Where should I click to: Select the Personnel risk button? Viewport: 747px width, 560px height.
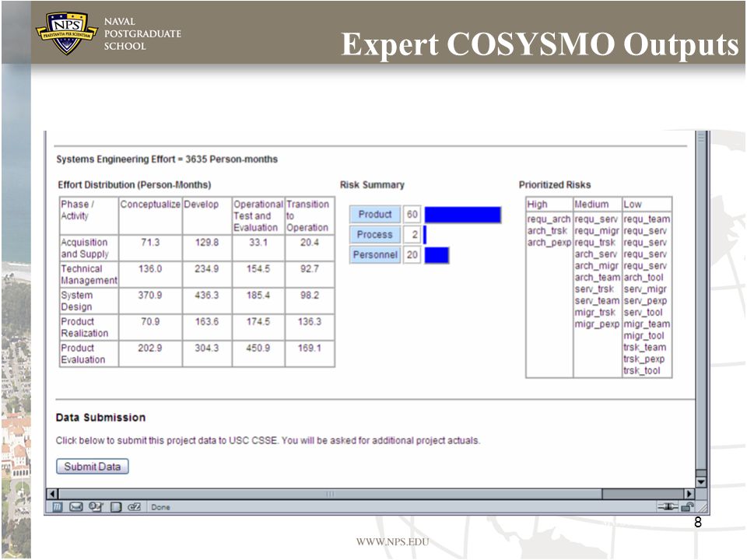[375, 255]
